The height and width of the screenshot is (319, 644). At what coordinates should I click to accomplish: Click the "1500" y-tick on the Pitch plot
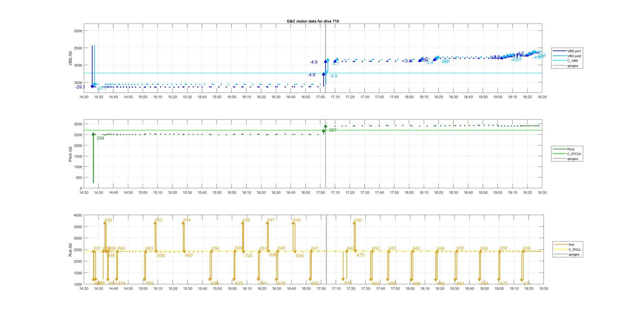coord(78,156)
